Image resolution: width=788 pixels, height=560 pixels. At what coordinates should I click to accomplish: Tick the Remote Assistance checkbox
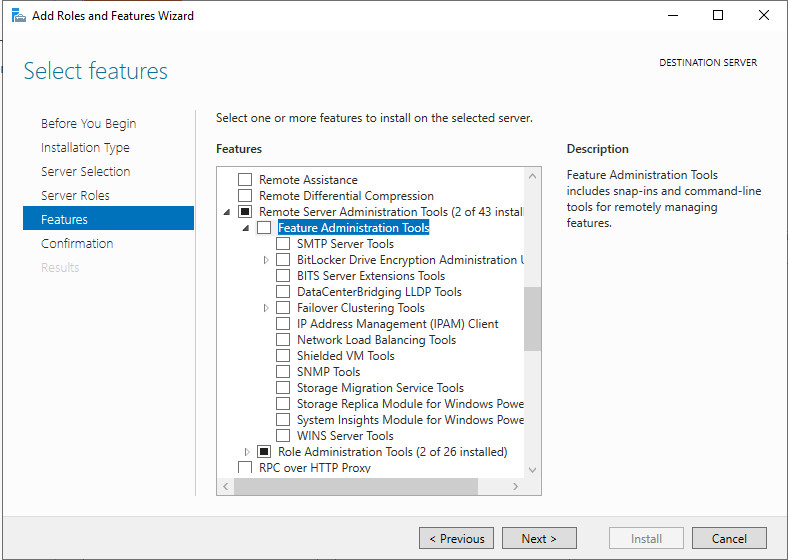click(245, 180)
